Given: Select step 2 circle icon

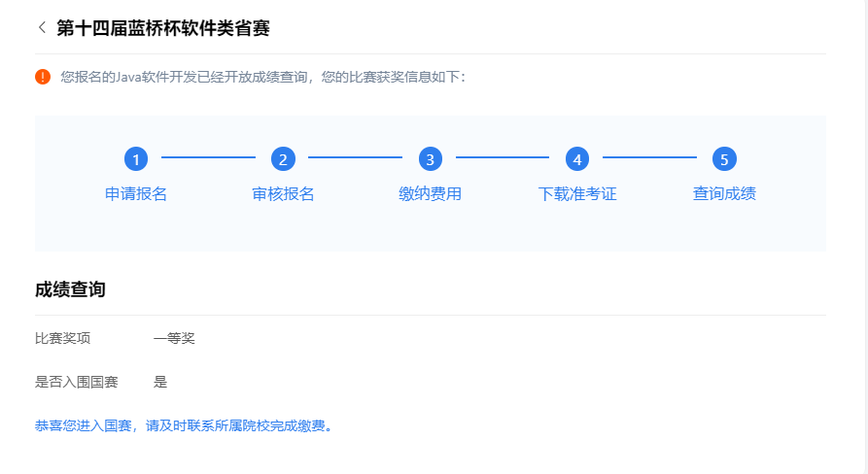Looking at the screenshot, I should [283, 159].
